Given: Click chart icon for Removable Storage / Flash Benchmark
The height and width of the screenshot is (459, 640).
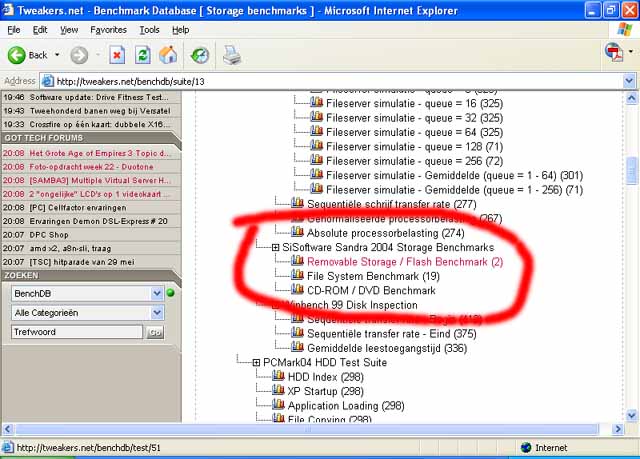Looking at the screenshot, I should pyautogui.click(x=297, y=260).
